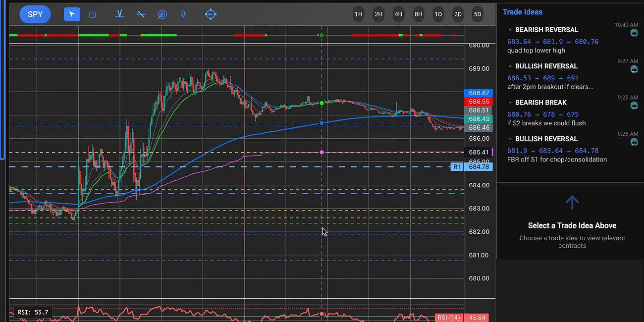Click blue marker dot on the VWAP line
Viewport: 644px width, 322px height.
(322, 123)
